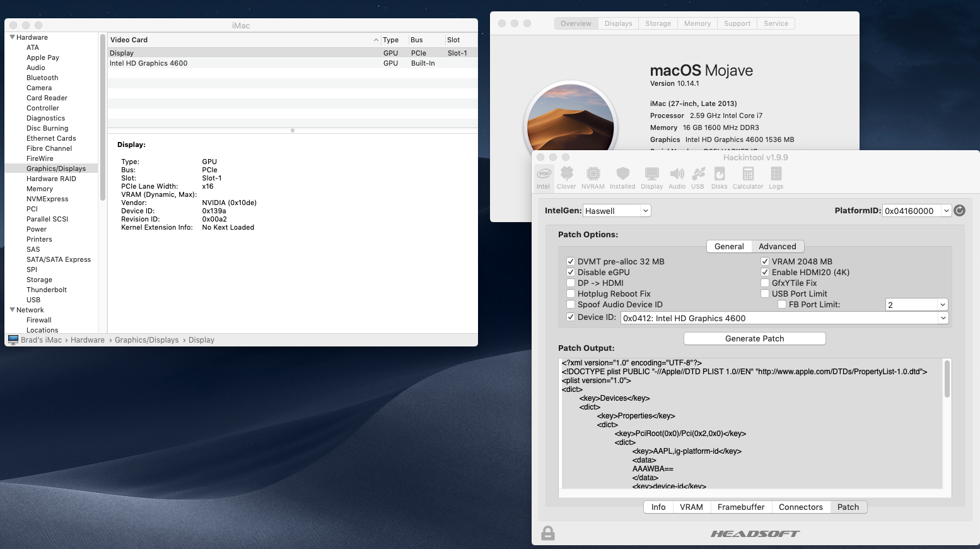The height and width of the screenshot is (549, 980).
Task: Enable FB Port Limit checkbox
Action: [781, 304]
